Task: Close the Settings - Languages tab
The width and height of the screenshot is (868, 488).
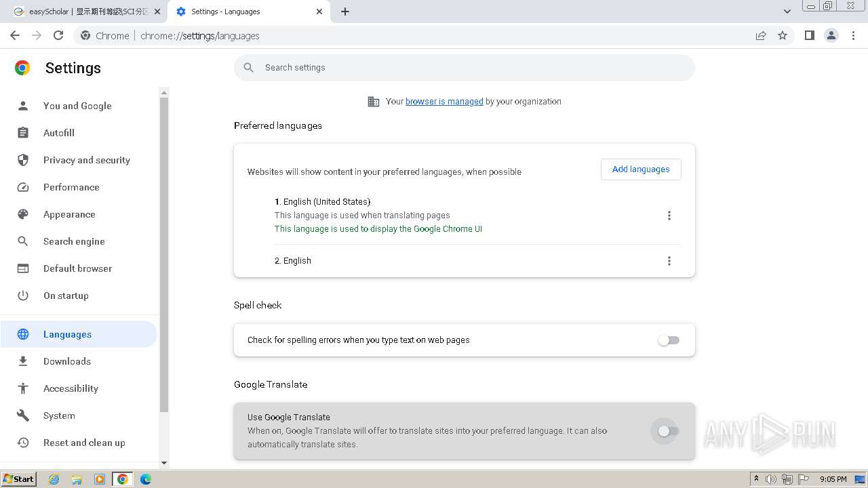Action: pos(319,12)
